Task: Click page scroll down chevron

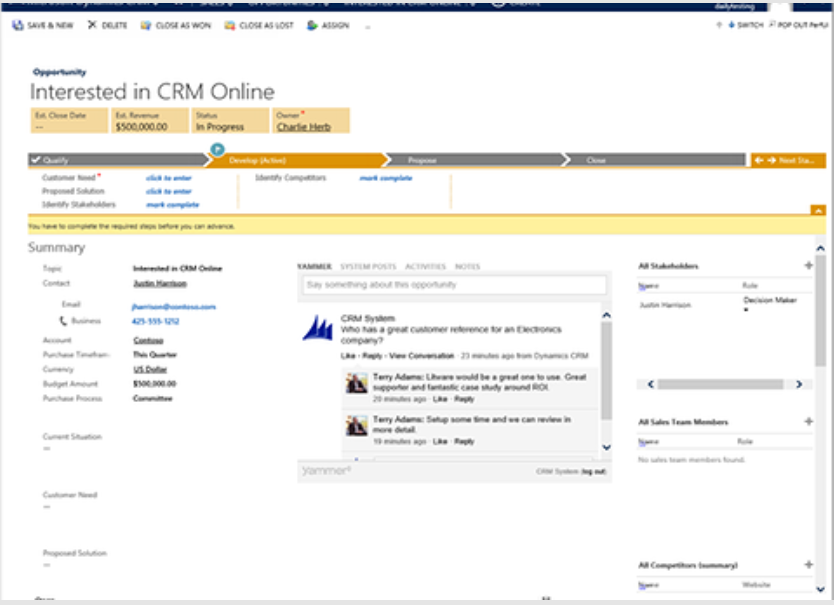Action: [x=820, y=589]
